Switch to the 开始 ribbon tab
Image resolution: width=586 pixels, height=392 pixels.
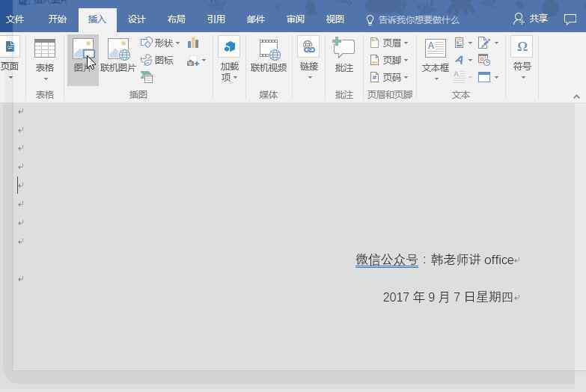pos(57,19)
